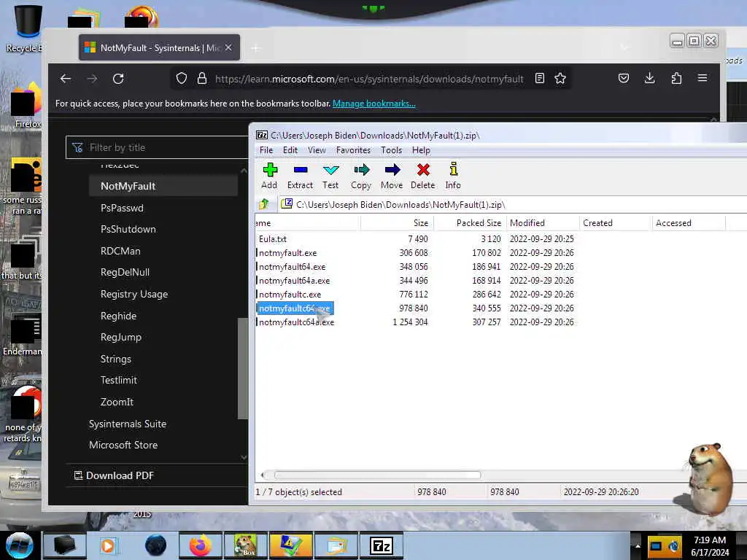Screen dimensions: 747x560
Task: Sort files by the Size column header
Action: pos(397,223)
